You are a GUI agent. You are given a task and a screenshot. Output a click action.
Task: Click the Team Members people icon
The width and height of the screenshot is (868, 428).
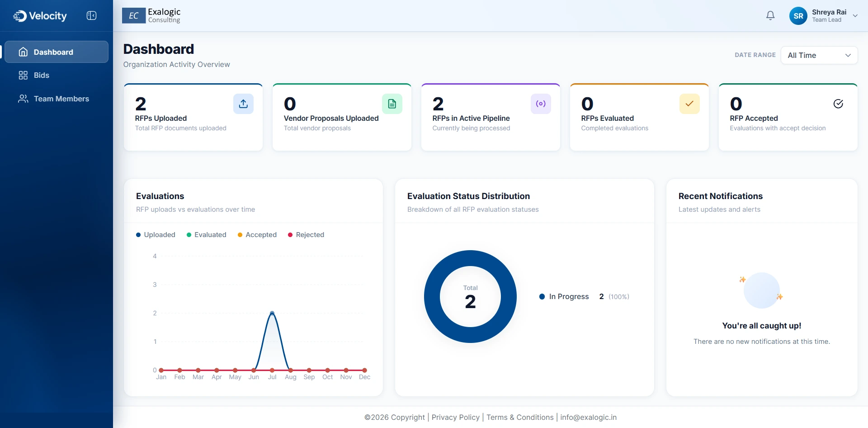point(23,99)
